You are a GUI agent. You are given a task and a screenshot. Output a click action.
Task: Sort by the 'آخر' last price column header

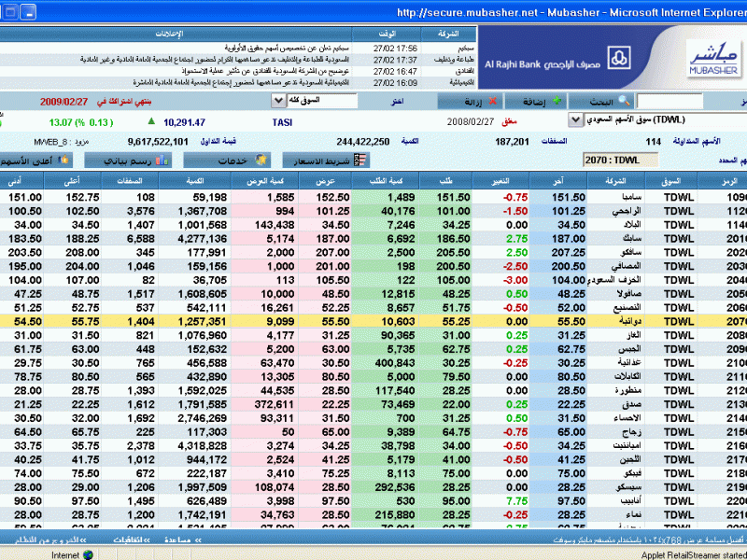557,181
